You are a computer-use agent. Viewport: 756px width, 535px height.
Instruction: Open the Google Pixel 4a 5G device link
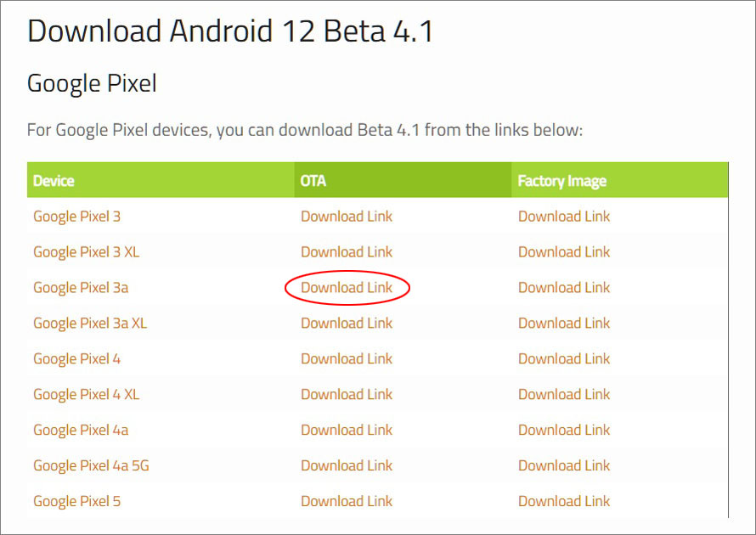(x=91, y=466)
